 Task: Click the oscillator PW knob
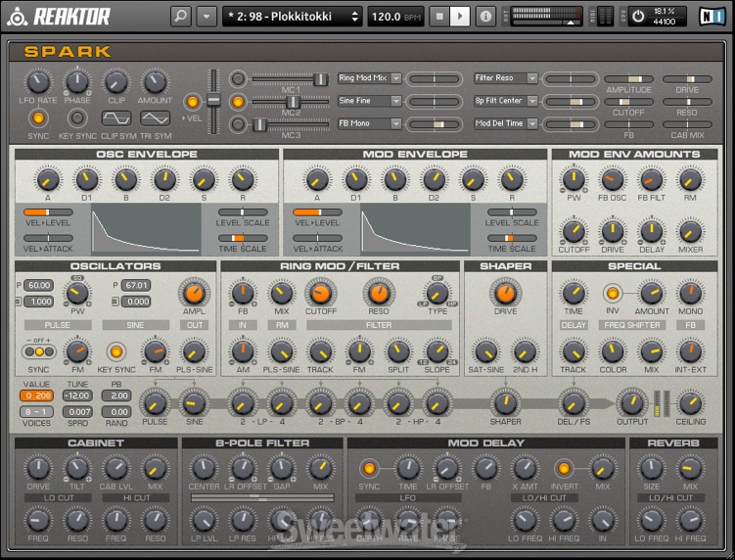[x=77, y=294]
